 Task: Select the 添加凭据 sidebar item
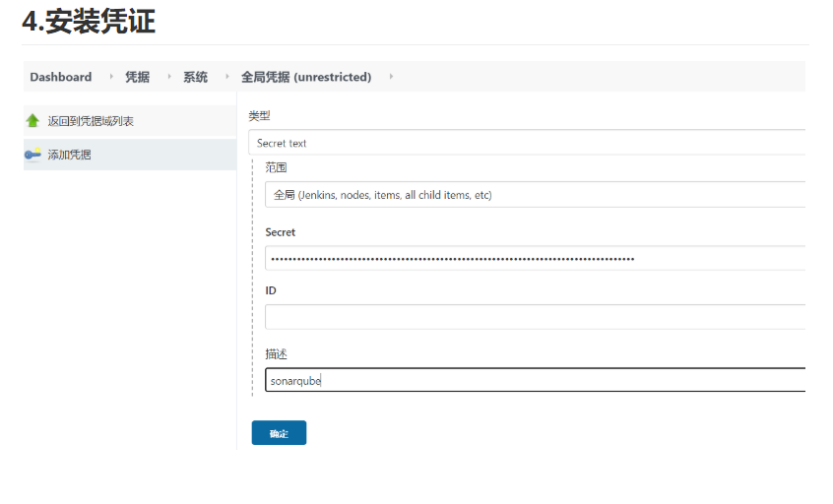[69, 155]
